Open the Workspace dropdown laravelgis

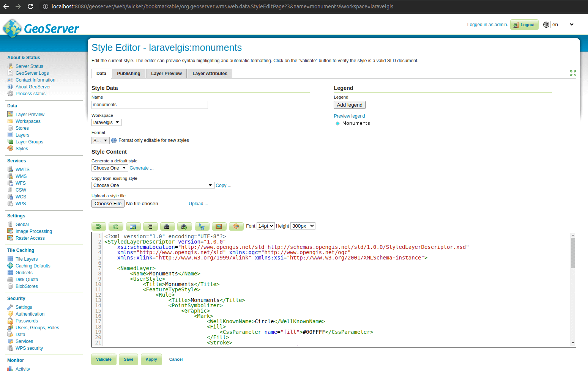(x=106, y=123)
